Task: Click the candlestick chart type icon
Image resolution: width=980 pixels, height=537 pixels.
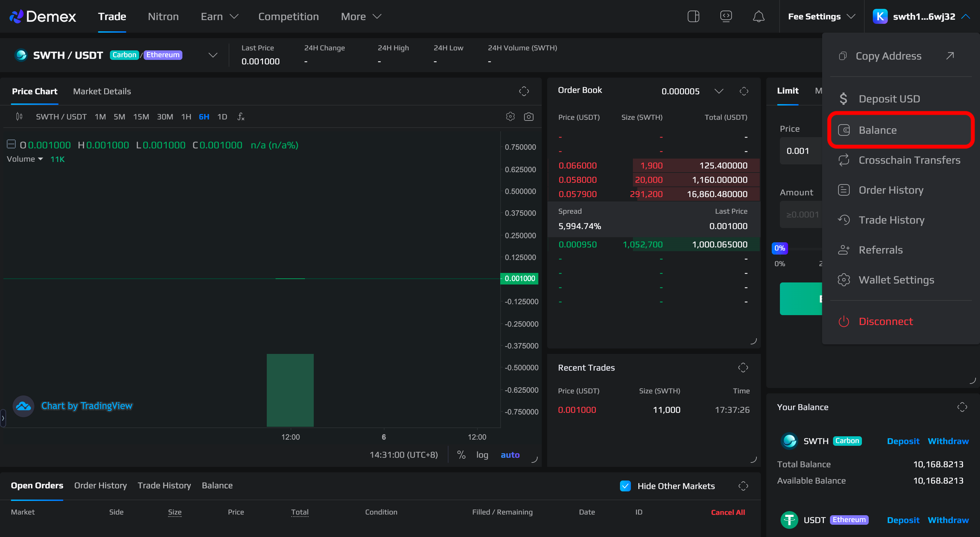Action: click(19, 116)
